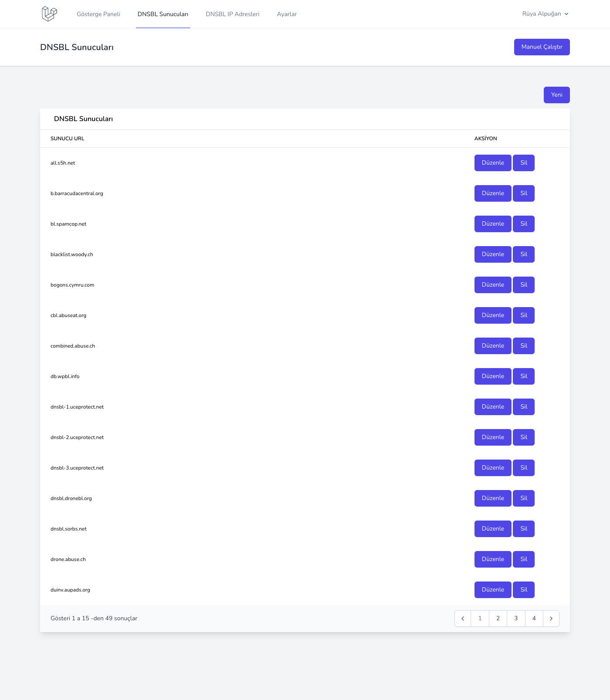This screenshot has width=610, height=700.
Task: Edit the dnsbl.dronebl.org server
Action: (x=493, y=498)
